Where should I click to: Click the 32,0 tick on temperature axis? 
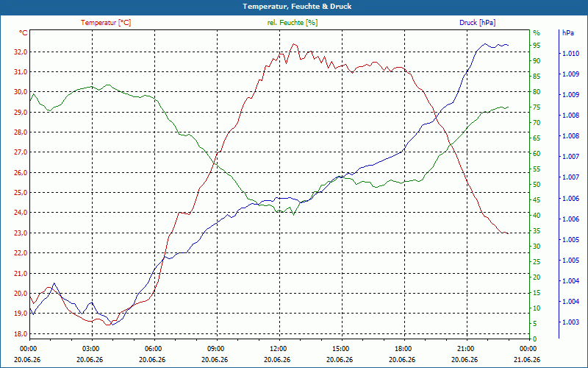coord(21,52)
